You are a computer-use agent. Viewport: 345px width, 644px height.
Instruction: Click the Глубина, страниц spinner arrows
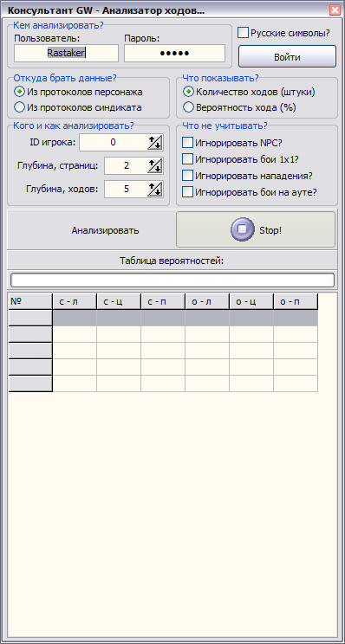pos(155,166)
